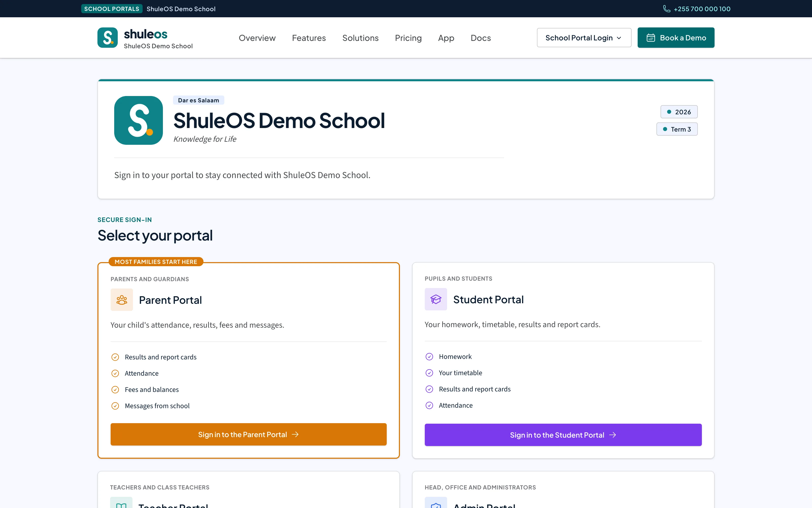Click check icon beside 'Messages from school'
The image size is (812, 508).
point(115,406)
